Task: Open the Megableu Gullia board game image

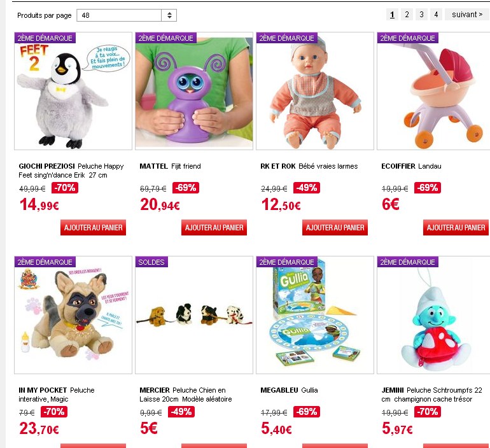Action: tap(315, 315)
